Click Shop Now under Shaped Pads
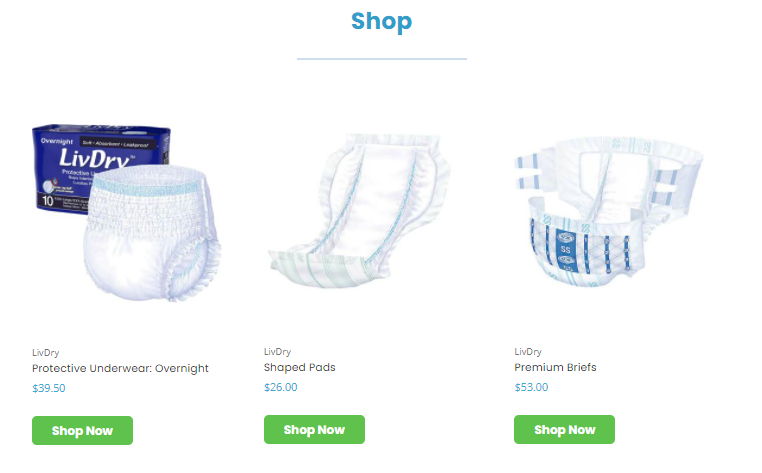 (x=314, y=429)
